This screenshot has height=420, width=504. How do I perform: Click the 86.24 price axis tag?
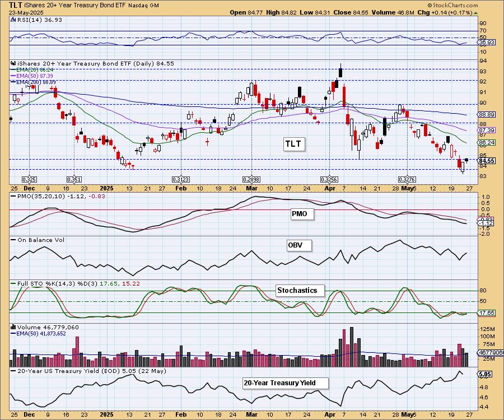[x=487, y=142]
